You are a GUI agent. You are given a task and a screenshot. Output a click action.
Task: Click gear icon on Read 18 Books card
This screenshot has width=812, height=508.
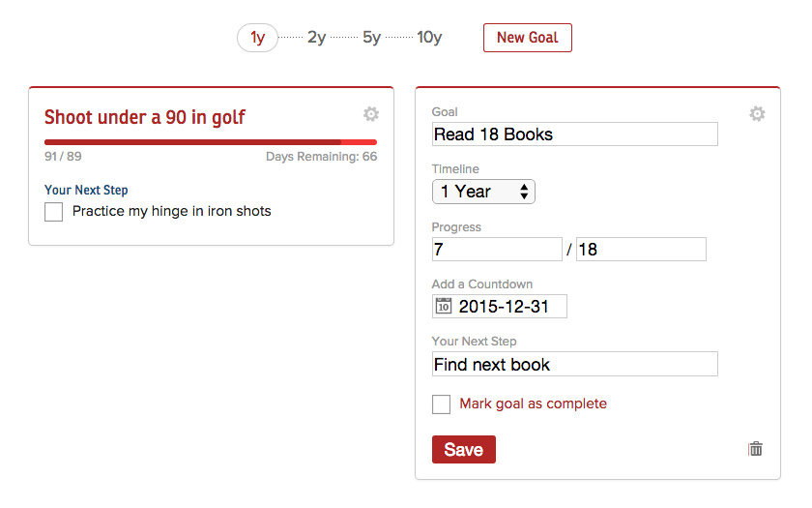tap(757, 114)
